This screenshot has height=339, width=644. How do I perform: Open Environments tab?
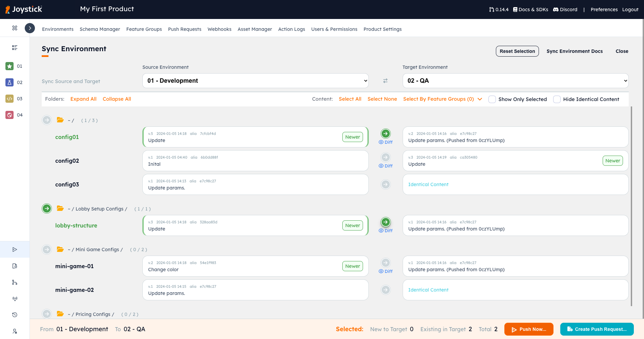coord(58,29)
